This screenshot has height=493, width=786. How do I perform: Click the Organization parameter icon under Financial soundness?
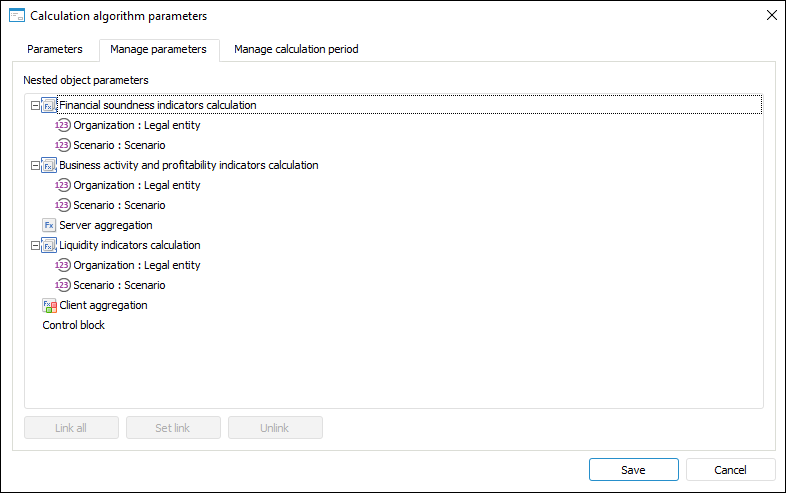pos(63,125)
